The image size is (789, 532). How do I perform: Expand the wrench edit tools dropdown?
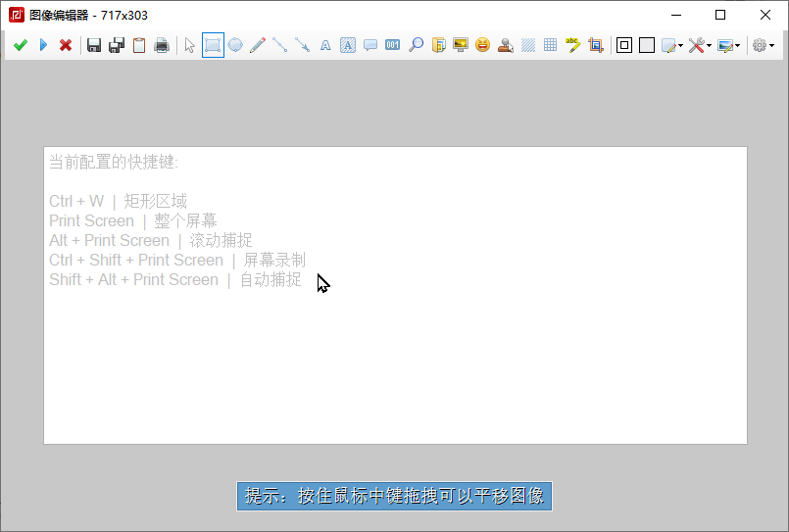click(x=700, y=45)
